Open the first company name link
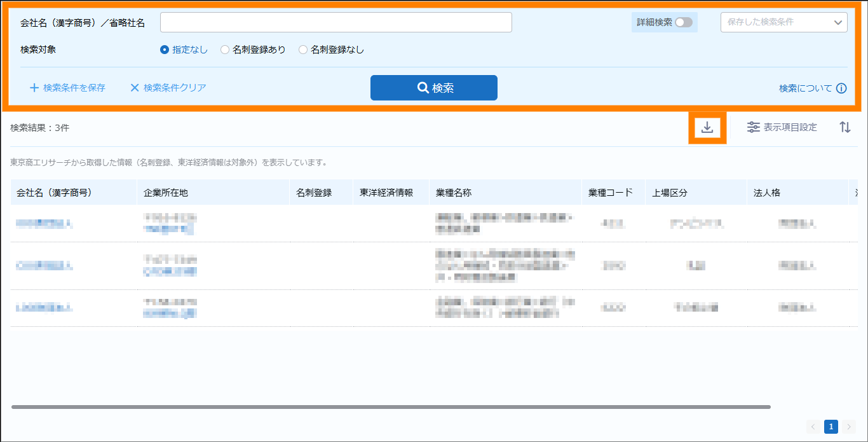Screen dimensions: 868x442 [x=44, y=223]
